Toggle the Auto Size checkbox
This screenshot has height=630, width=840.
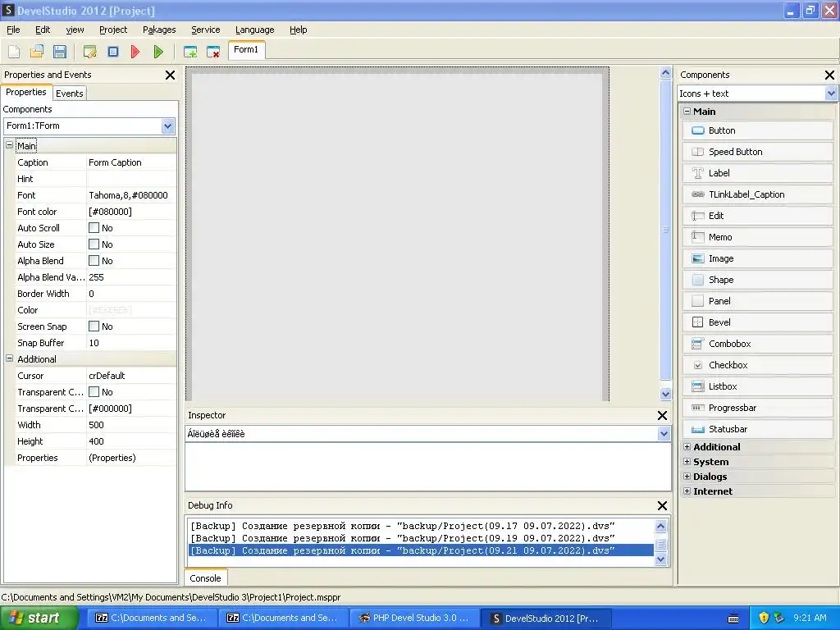[x=94, y=244]
